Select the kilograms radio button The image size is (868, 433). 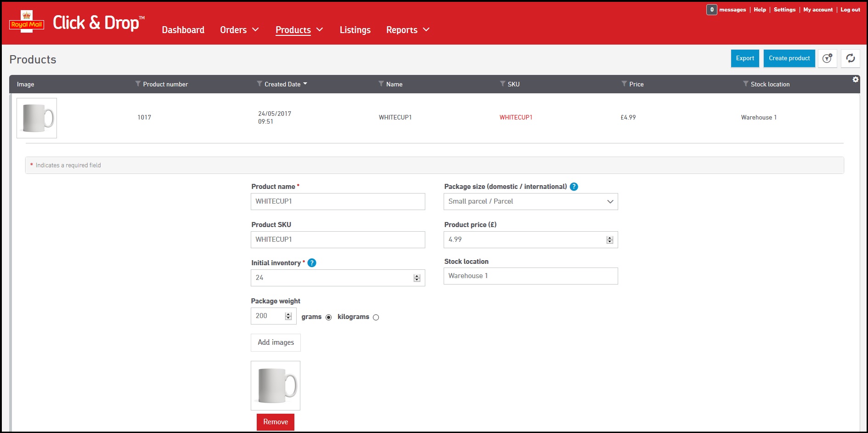(376, 317)
